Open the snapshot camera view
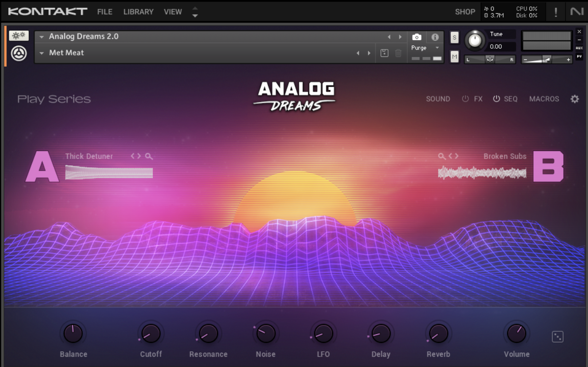This screenshot has height=367, width=588. (x=416, y=37)
